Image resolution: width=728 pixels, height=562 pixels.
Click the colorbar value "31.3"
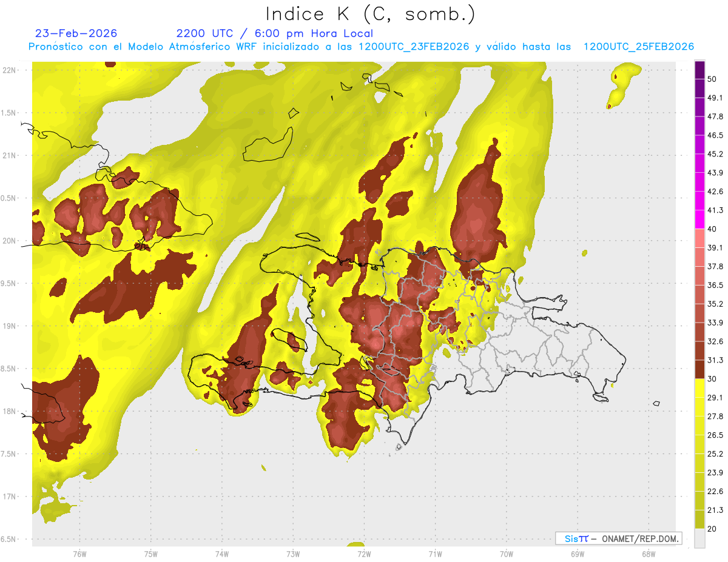coord(715,360)
